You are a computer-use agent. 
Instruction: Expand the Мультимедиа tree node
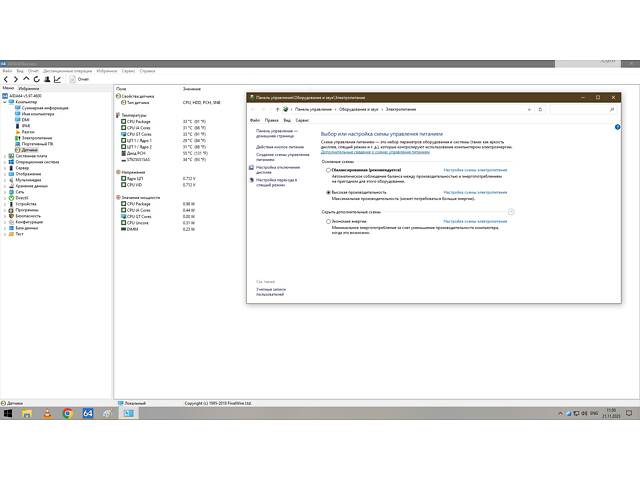coord(5,180)
